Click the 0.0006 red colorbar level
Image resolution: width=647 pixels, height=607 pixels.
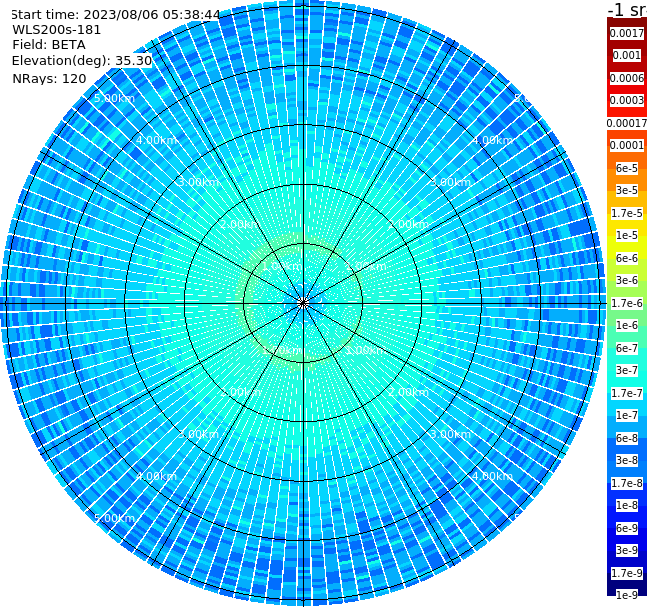627,78
